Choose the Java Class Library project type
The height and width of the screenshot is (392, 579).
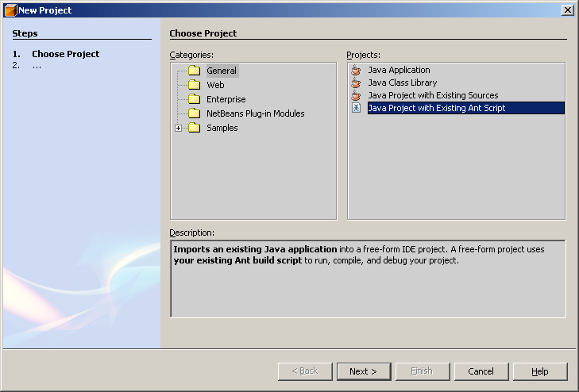coord(403,83)
